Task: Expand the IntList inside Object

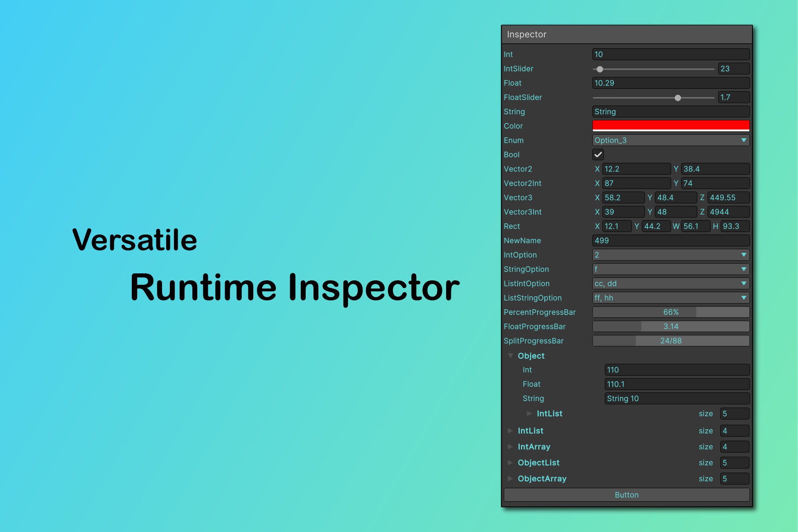Action: [530, 413]
